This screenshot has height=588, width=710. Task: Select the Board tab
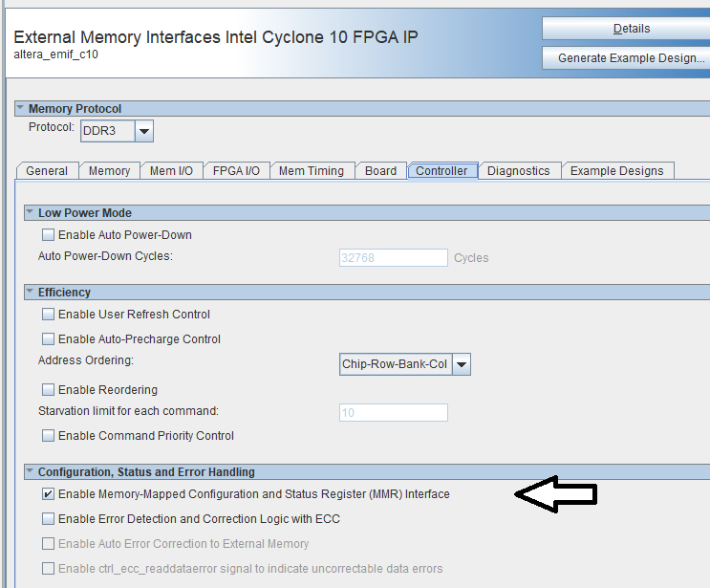[380, 171]
